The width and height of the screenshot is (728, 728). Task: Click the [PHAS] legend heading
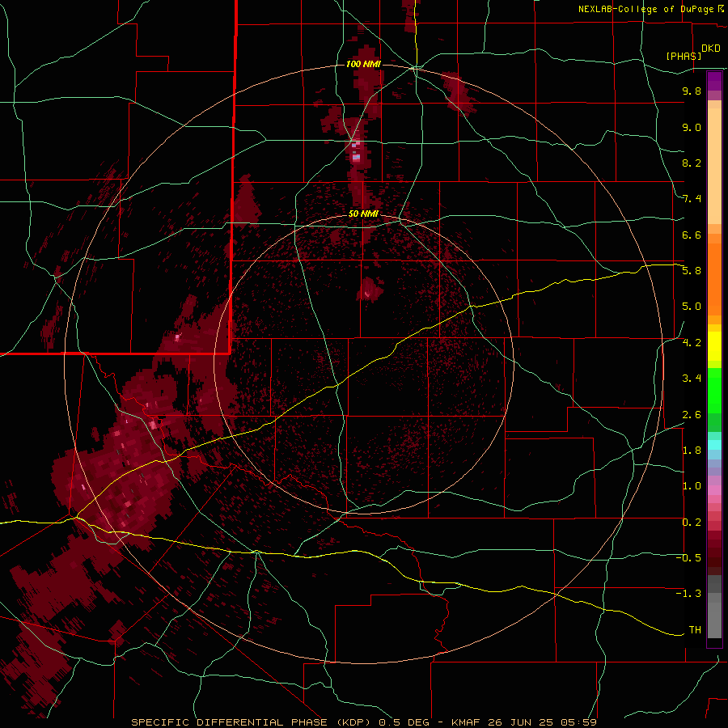tap(684, 56)
